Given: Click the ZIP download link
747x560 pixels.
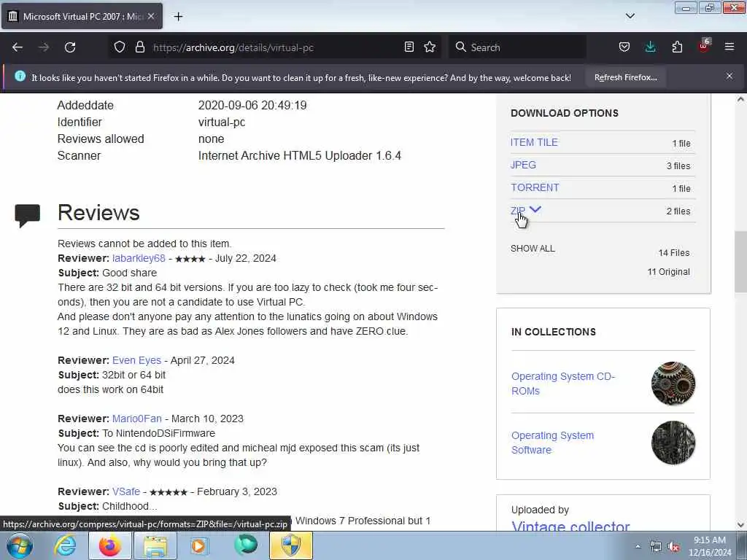Looking at the screenshot, I should click(517, 211).
